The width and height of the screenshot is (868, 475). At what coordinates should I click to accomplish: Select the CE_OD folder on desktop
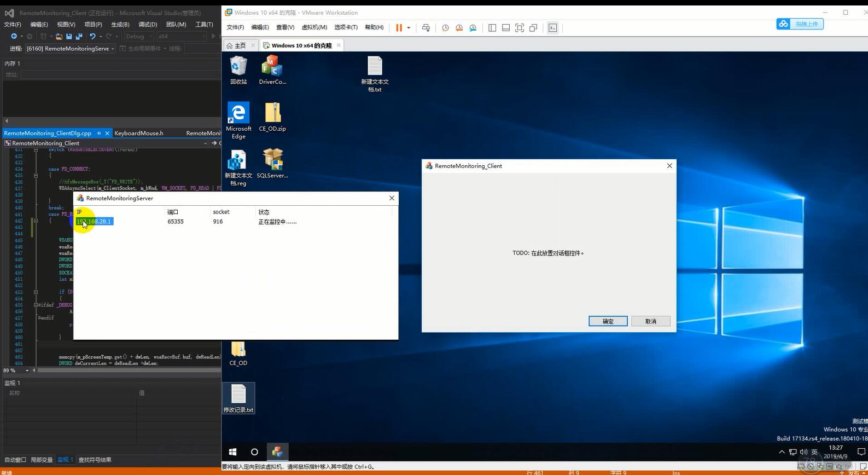click(x=238, y=354)
